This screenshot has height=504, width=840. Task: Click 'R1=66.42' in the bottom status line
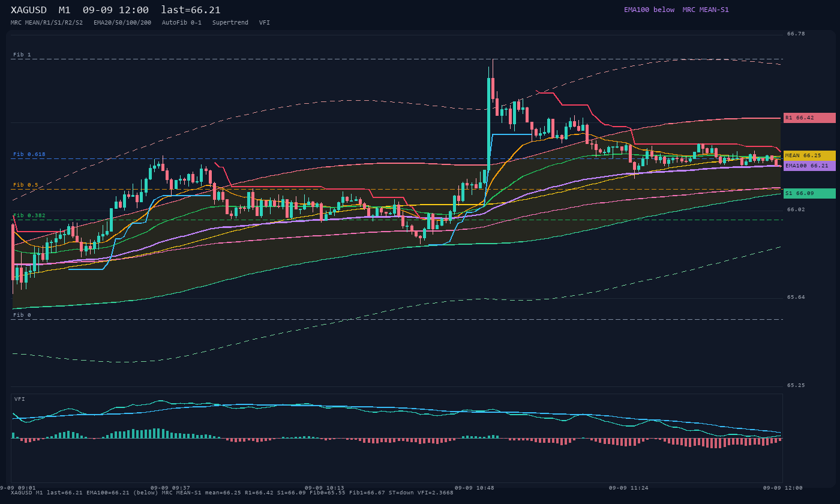pyautogui.click(x=259, y=493)
